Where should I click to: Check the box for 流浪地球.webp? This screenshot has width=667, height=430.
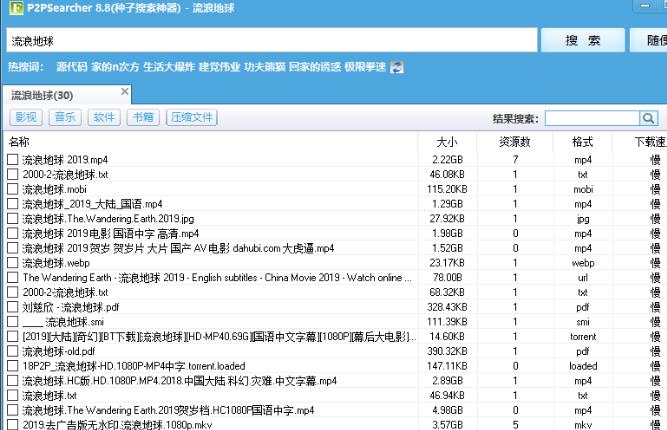coord(13,263)
